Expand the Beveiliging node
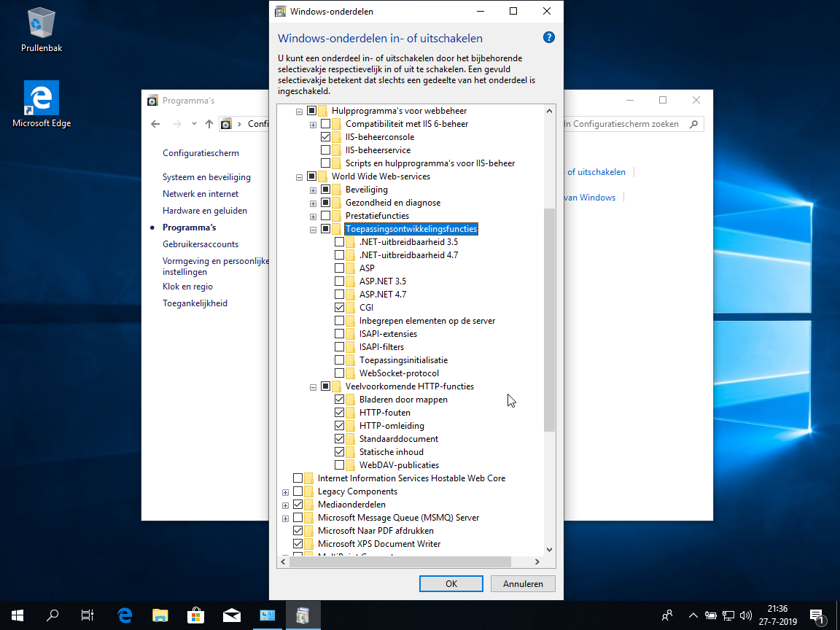 coord(314,190)
